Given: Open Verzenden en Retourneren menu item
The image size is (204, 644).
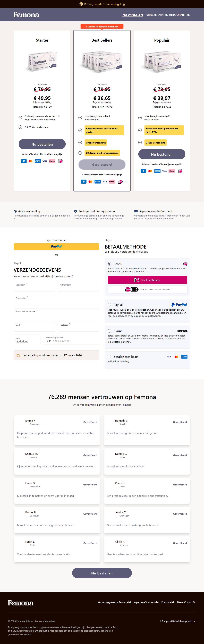Looking at the screenshot, I should click(x=168, y=15).
